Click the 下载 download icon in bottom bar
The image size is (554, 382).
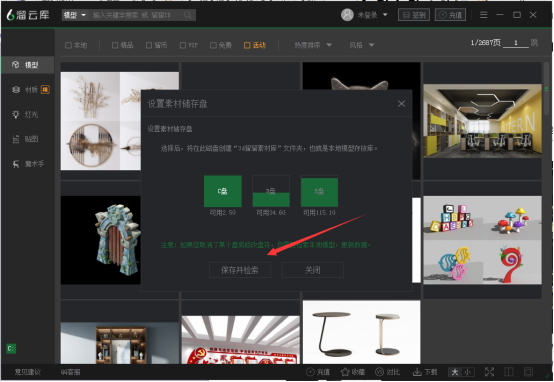point(417,372)
